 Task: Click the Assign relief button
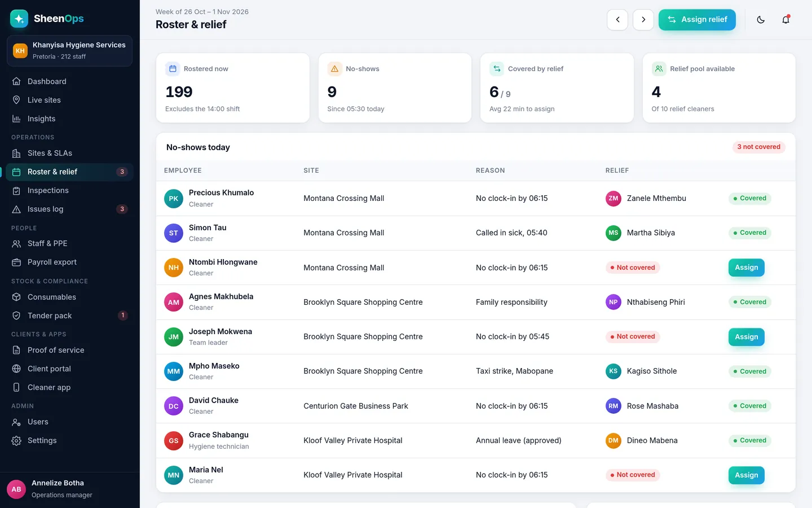pyautogui.click(x=697, y=20)
